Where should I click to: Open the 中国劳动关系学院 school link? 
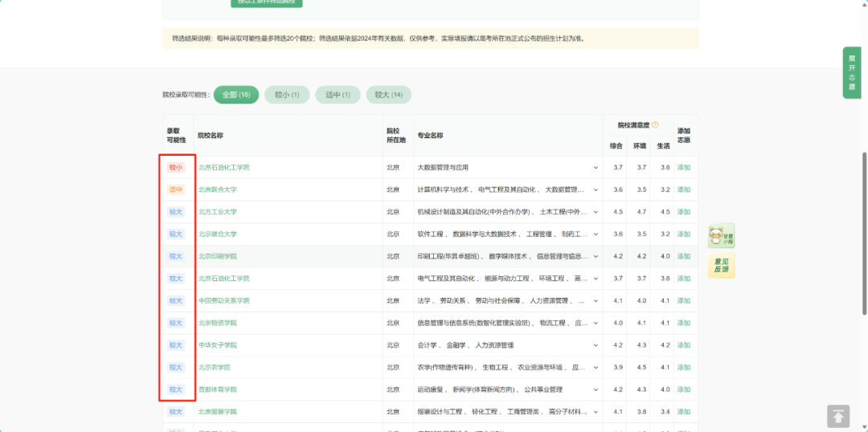(223, 301)
